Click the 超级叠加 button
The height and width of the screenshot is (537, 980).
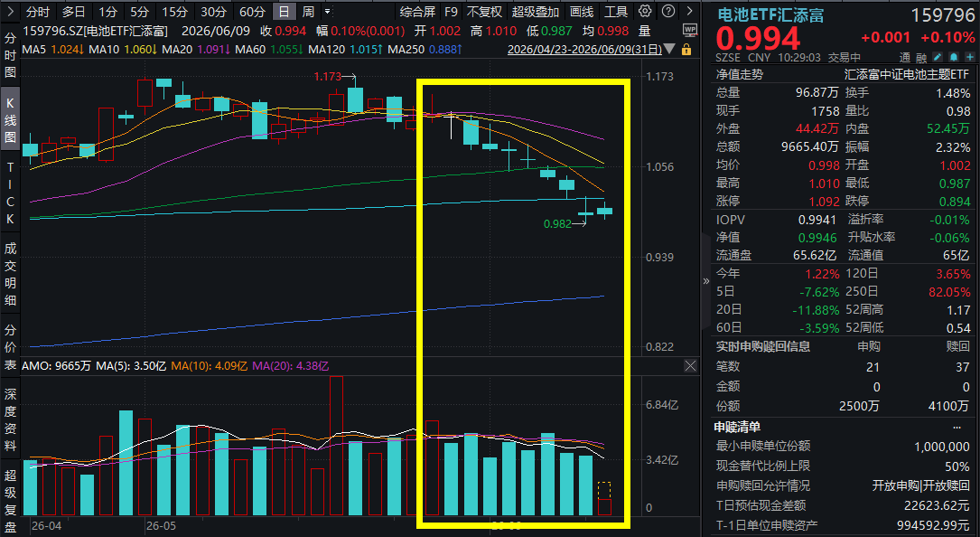point(535,12)
